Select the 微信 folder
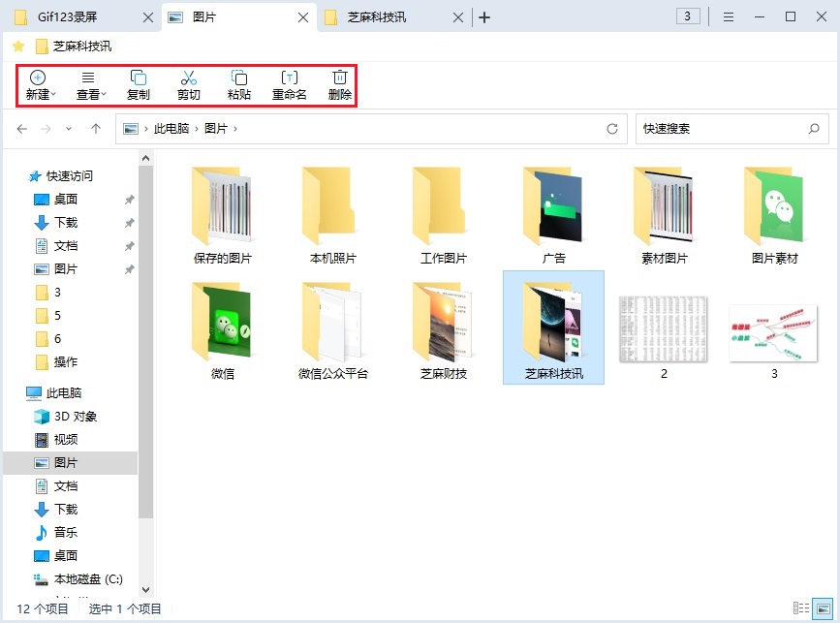The height and width of the screenshot is (623, 840). pos(222,330)
